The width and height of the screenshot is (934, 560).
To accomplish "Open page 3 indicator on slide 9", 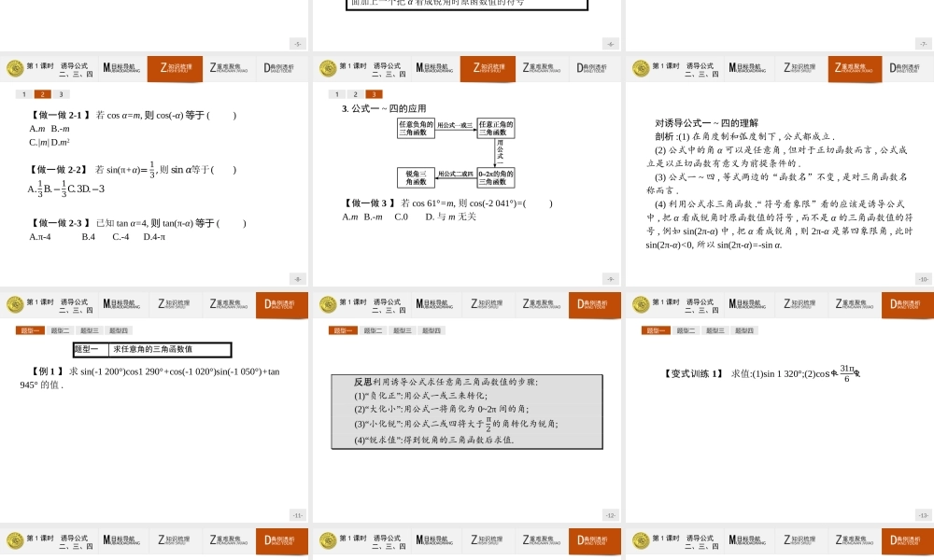I will pyautogui.click(x=374, y=93).
